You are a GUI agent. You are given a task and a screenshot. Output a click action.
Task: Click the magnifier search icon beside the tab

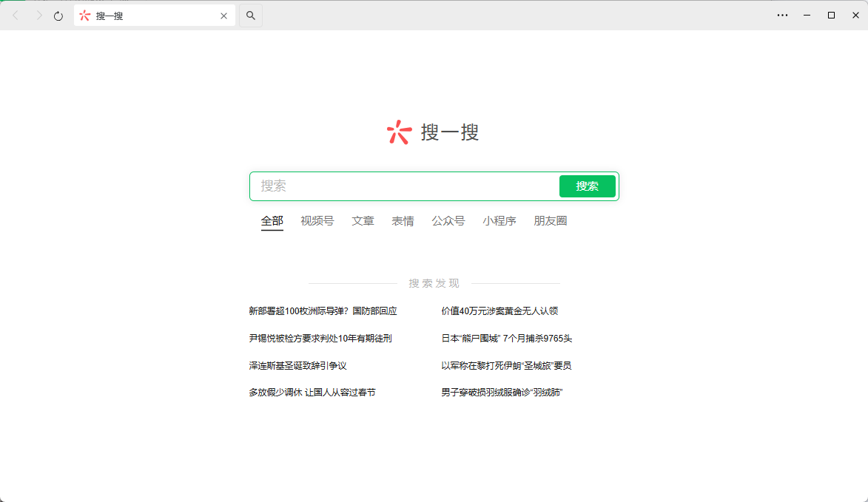pos(251,16)
